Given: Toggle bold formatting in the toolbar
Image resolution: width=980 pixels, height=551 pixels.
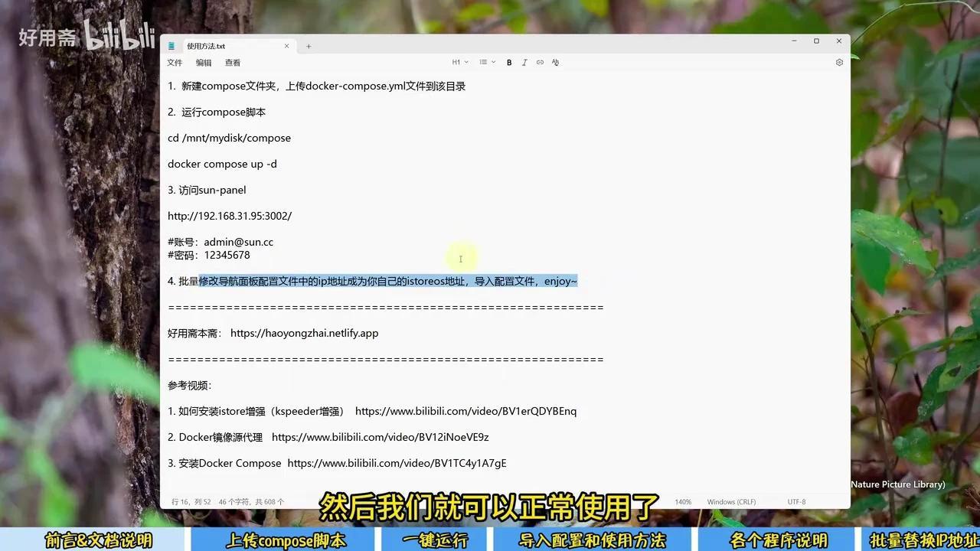Looking at the screenshot, I should tap(508, 62).
